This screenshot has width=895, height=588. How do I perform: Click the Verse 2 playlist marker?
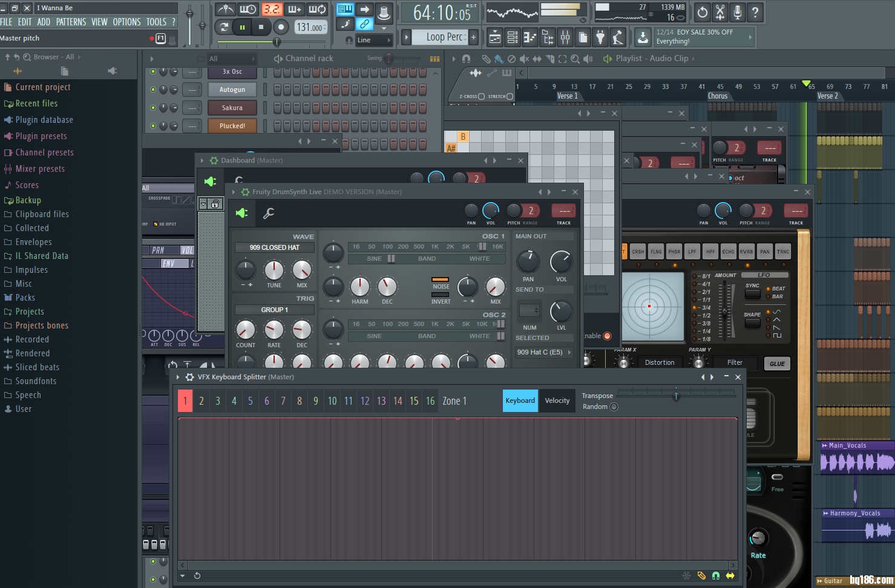(x=828, y=96)
